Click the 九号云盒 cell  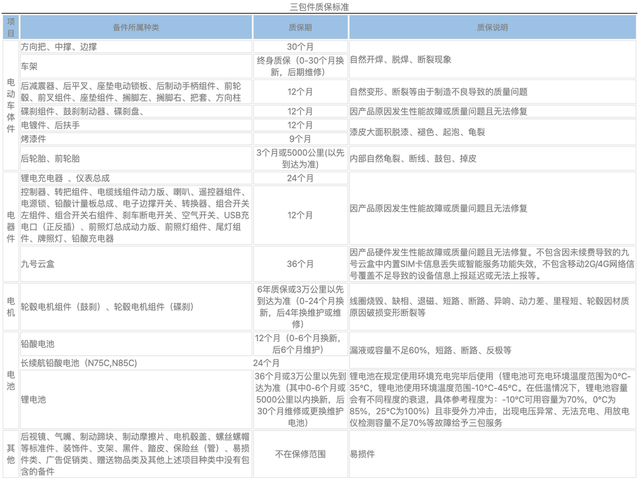[136, 264]
